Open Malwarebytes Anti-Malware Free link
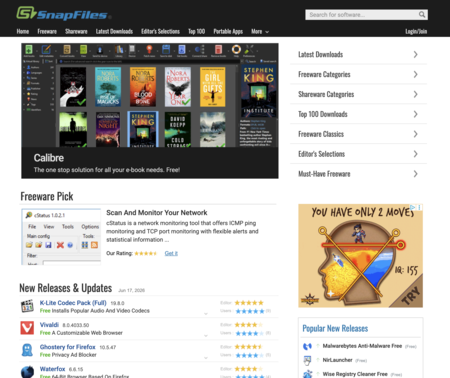The height and width of the screenshot is (378, 450). click(x=362, y=346)
